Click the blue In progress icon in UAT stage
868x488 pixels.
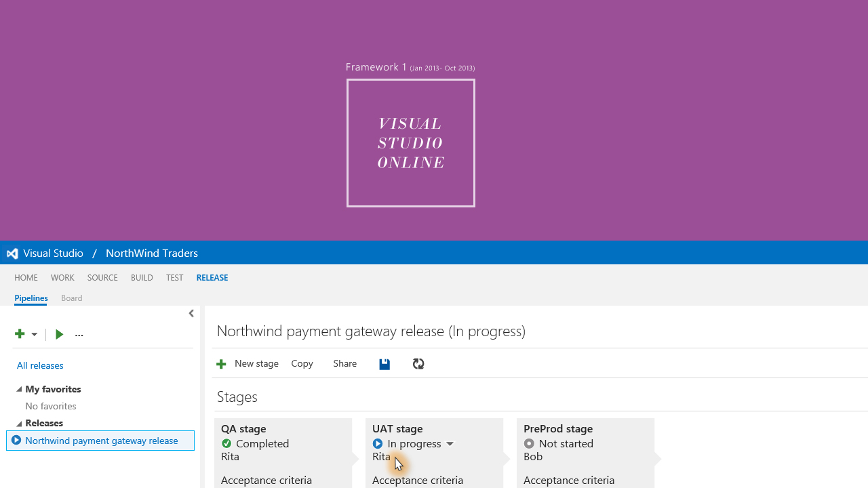[x=378, y=443]
